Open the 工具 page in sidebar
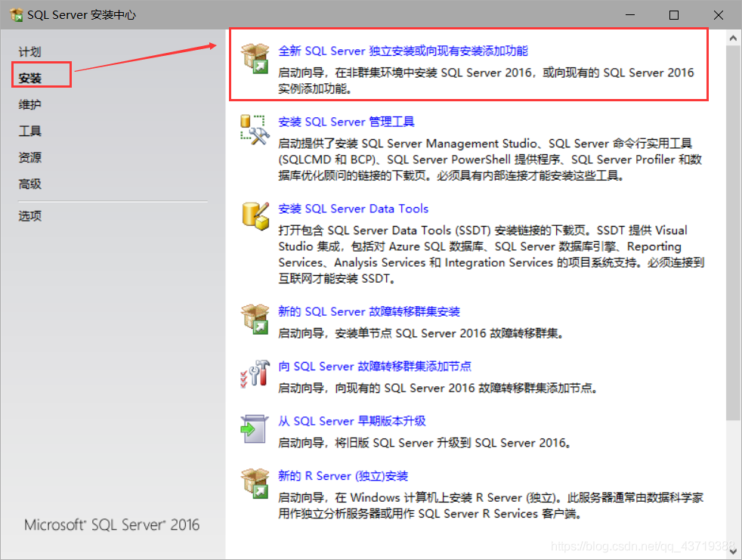This screenshot has width=742, height=560. (x=29, y=131)
